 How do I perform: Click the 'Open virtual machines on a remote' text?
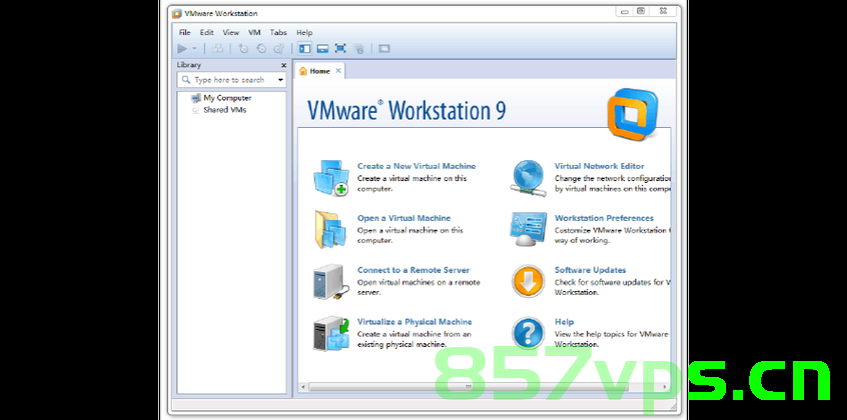click(419, 282)
